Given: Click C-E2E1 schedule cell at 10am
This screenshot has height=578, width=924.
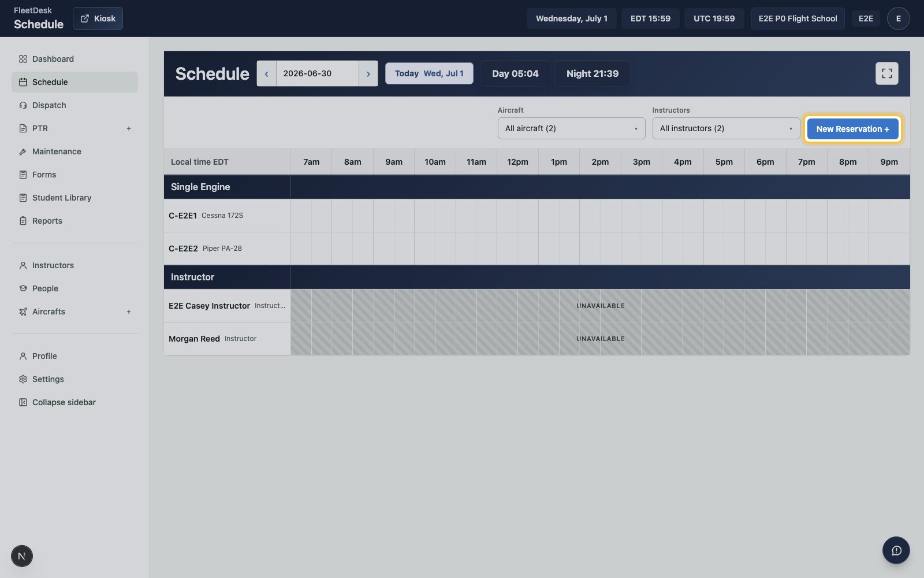Looking at the screenshot, I should (435, 216).
